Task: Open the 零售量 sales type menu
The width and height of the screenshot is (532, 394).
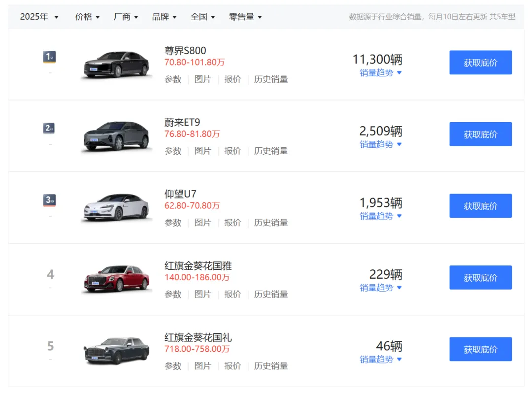Action: (245, 17)
